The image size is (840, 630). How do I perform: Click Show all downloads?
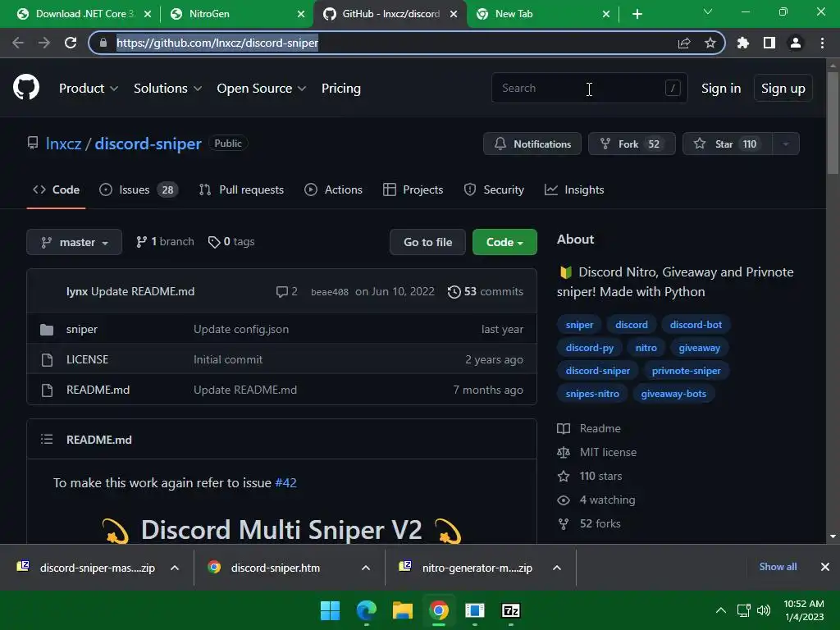tap(778, 567)
